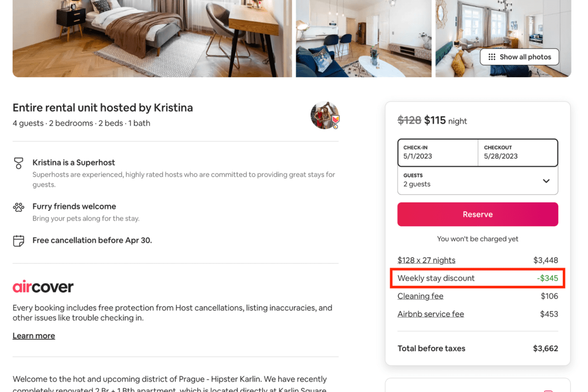This screenshot has height=392, width=588.
Task: Click the Superhost shield badge on Kristina's avatar
Action: point(336,119)
